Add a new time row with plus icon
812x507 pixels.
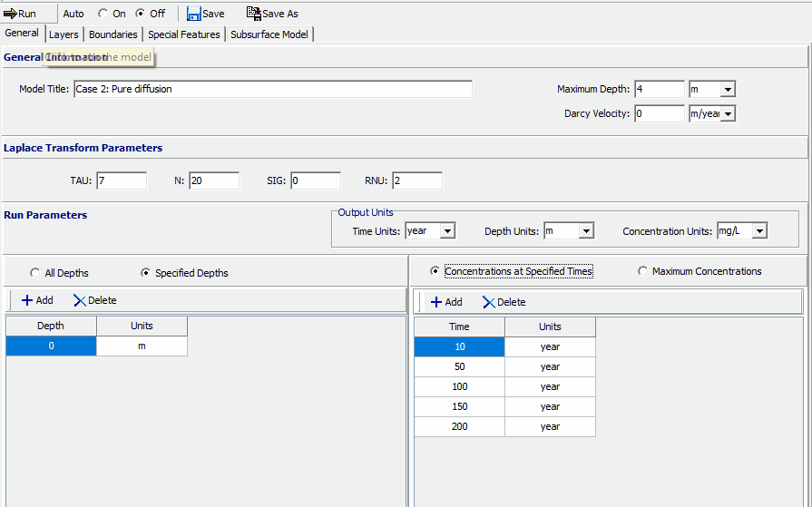click(436, 302)
